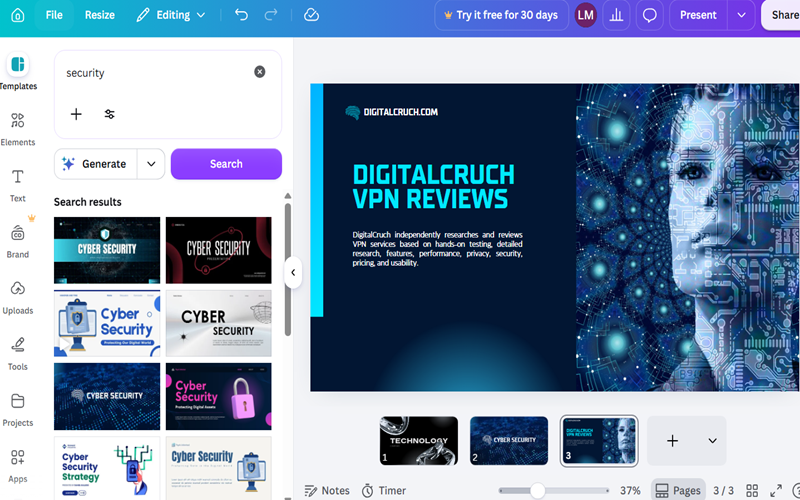Image resolution: width=800 pixels, height=500 pixels.
Task: Expand the Present options arrow
Action: coord(741,15)
